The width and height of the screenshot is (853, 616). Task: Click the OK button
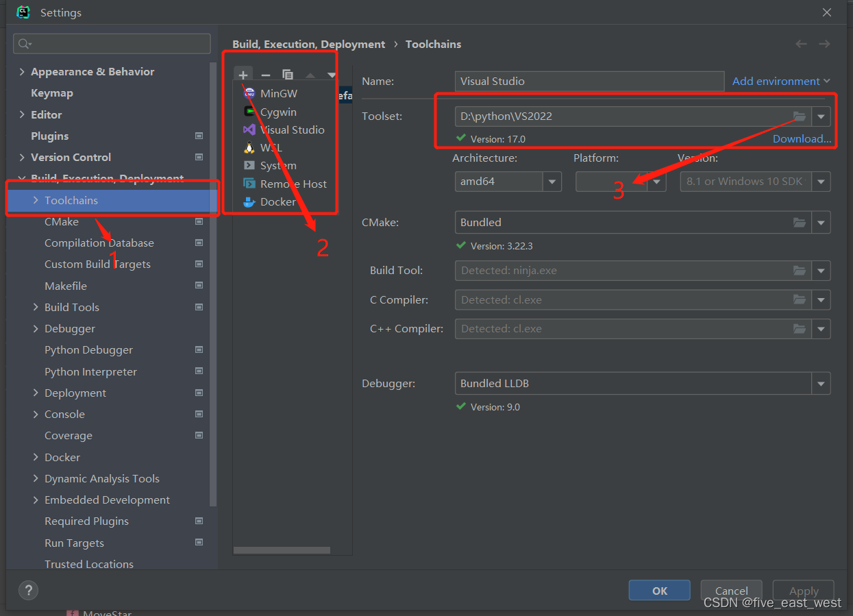point(660,591)
